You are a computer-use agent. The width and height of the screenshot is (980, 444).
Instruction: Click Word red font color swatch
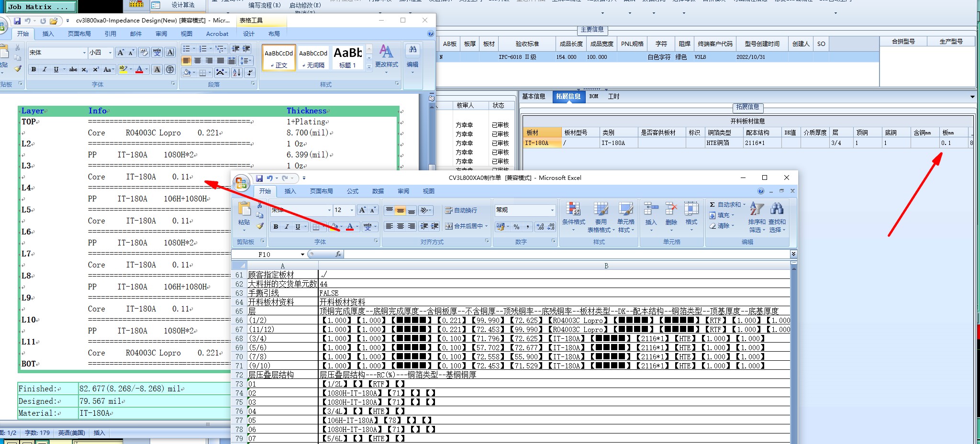139,69
